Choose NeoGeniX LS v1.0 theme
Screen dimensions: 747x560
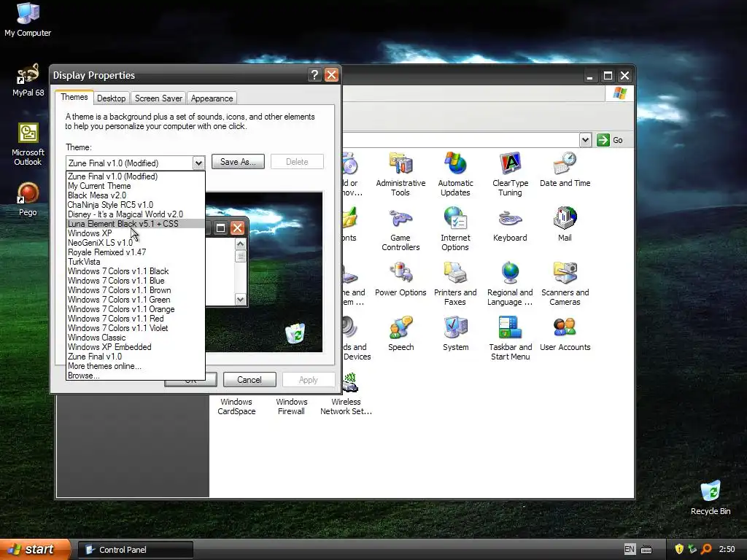pos(136,243)
